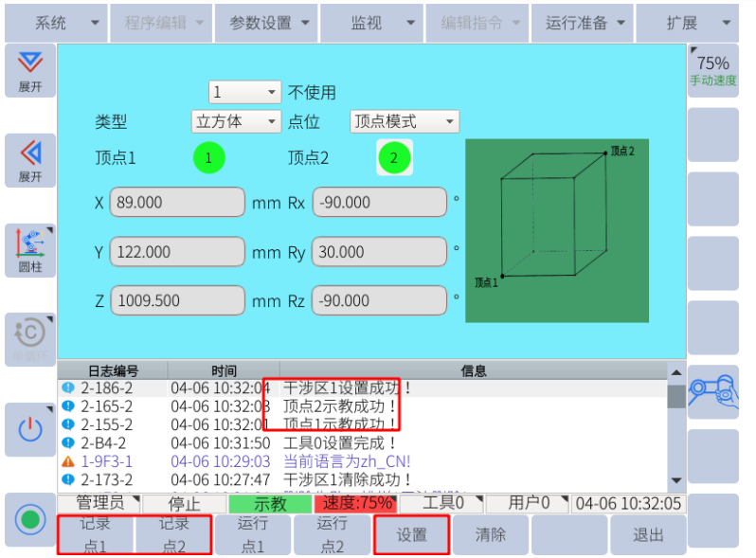This screenshot has height=558, width=756.
Task: Click the info icon for log 2-186-2
Action: (67, 387)
